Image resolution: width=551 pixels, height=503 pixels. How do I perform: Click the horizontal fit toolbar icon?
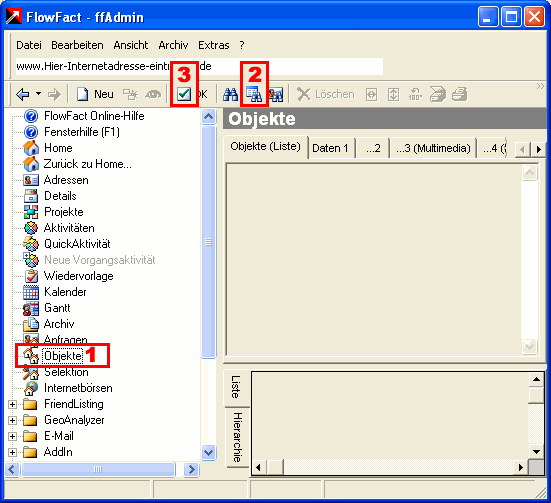371,95
